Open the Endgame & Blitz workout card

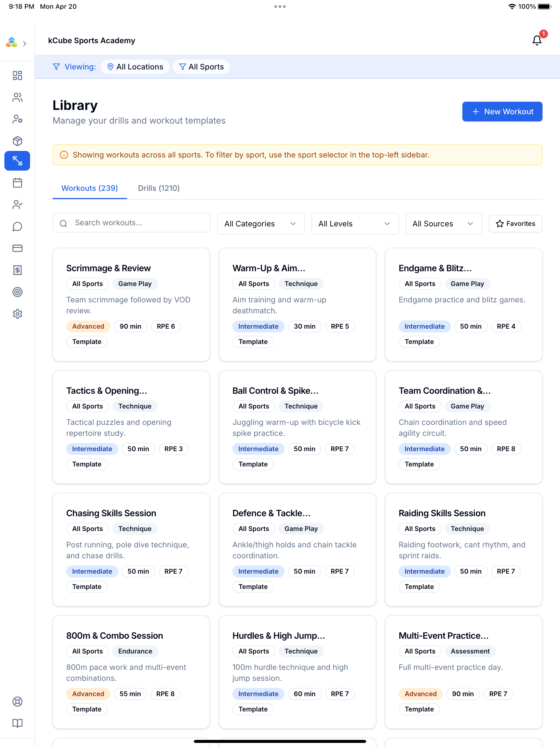pos(463,305)
